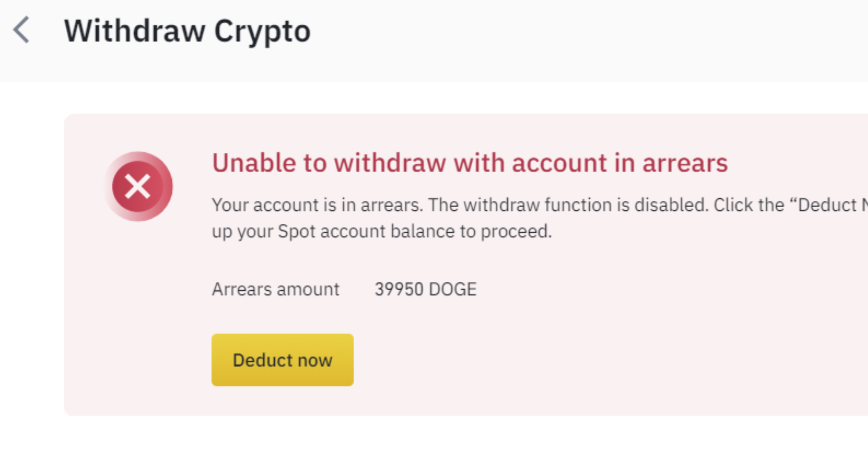Click the word 'withdraw' in red heading

tap(390, 163)
